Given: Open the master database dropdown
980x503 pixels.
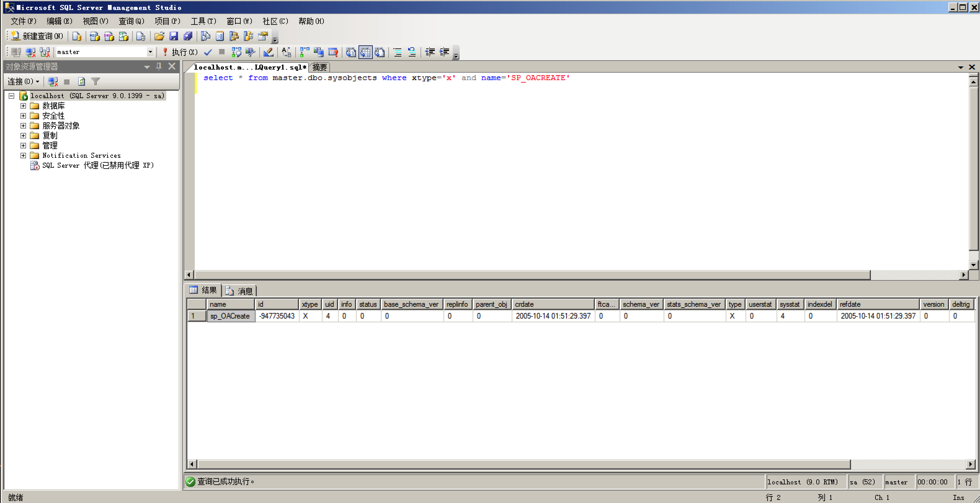Looking at the screenshot, I should click(x=150, y=52).
